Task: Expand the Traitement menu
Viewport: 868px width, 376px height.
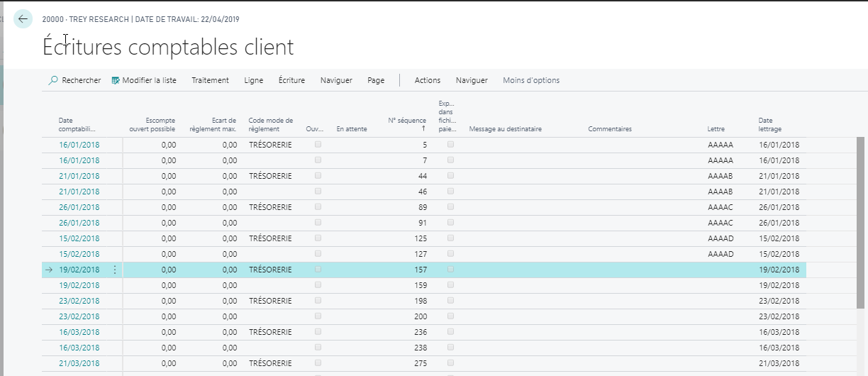Action: (210, 80)
